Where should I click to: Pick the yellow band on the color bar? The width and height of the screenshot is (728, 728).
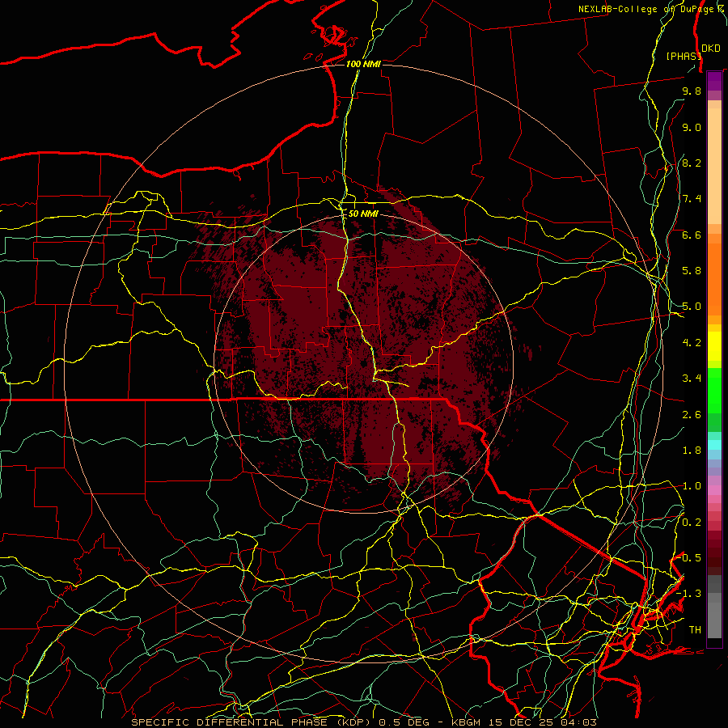(714, 346)
